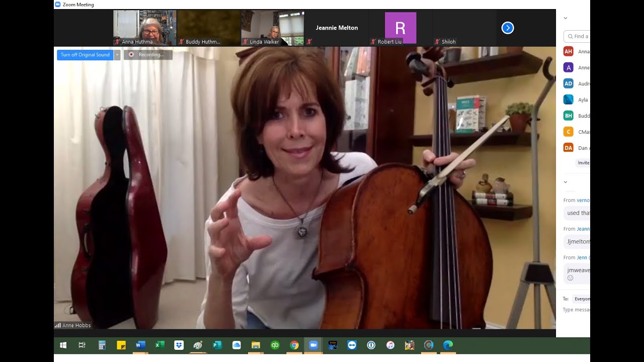644x362 pixels.
Task: Open Sticky Notes from the taskbar
Action: pos(121,345)
